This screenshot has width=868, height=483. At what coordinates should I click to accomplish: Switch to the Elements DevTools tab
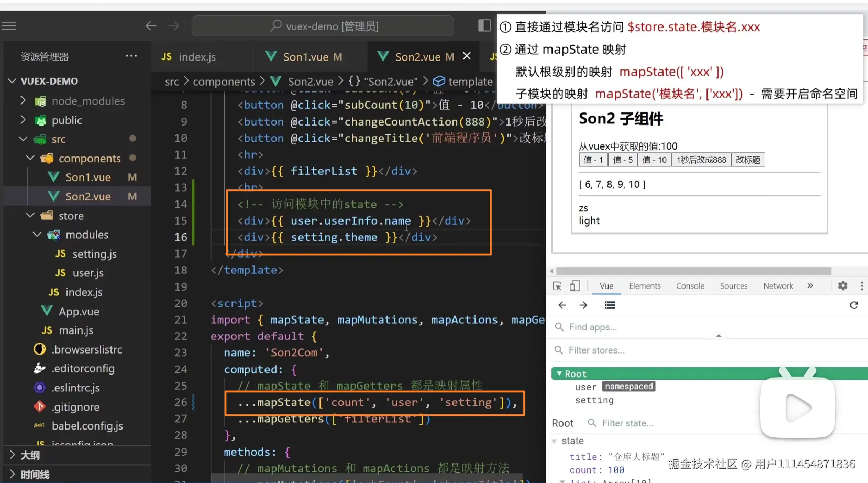point(644,286)
